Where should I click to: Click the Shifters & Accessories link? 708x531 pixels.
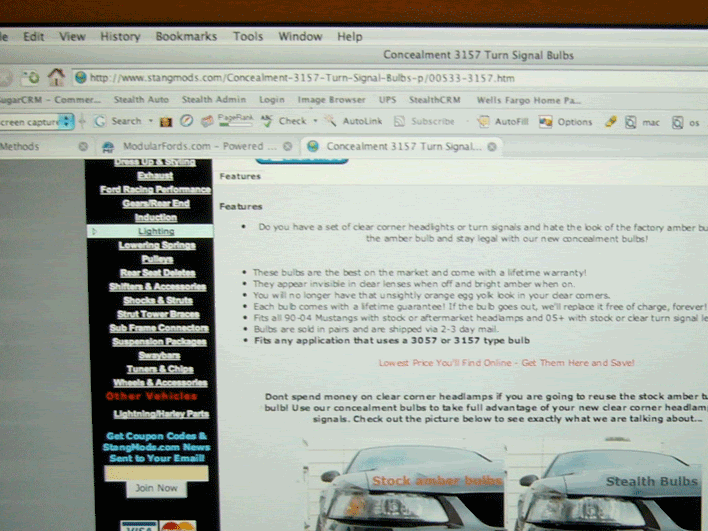(158, 287)
